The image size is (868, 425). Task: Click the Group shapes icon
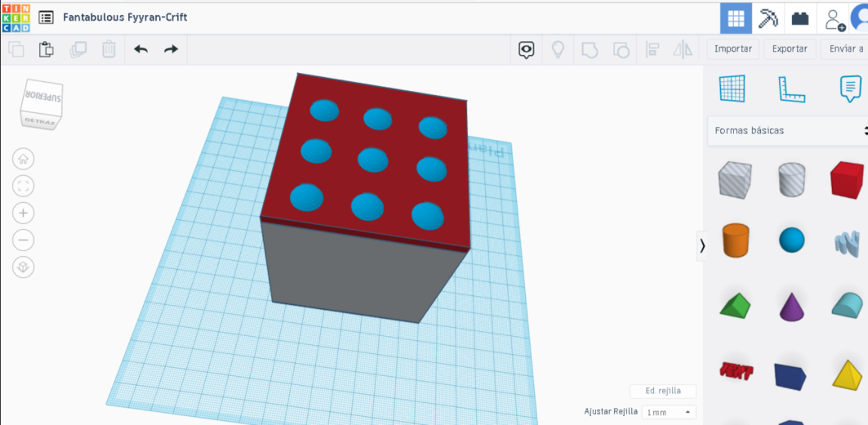[x=589, y=50]
